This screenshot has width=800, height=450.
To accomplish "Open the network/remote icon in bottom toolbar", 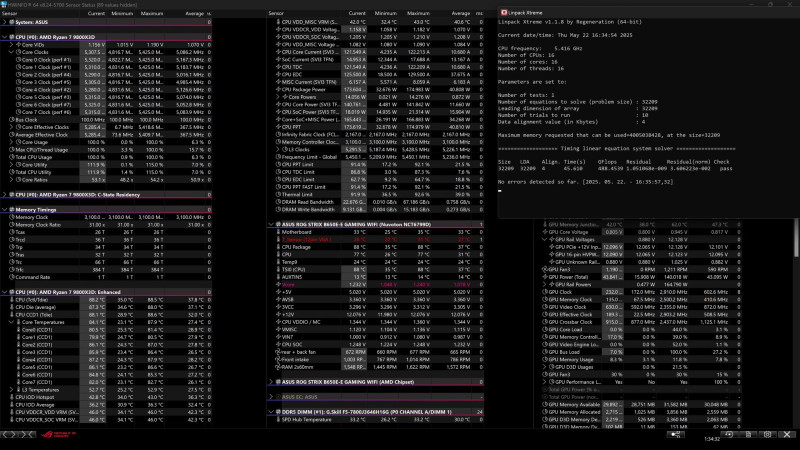I will tap(676, 435).
